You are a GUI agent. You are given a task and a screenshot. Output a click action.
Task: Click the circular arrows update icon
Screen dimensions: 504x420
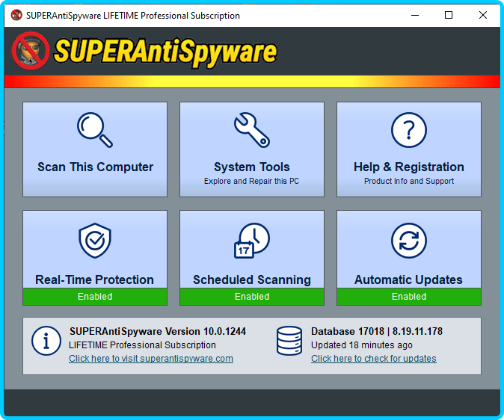409,241
